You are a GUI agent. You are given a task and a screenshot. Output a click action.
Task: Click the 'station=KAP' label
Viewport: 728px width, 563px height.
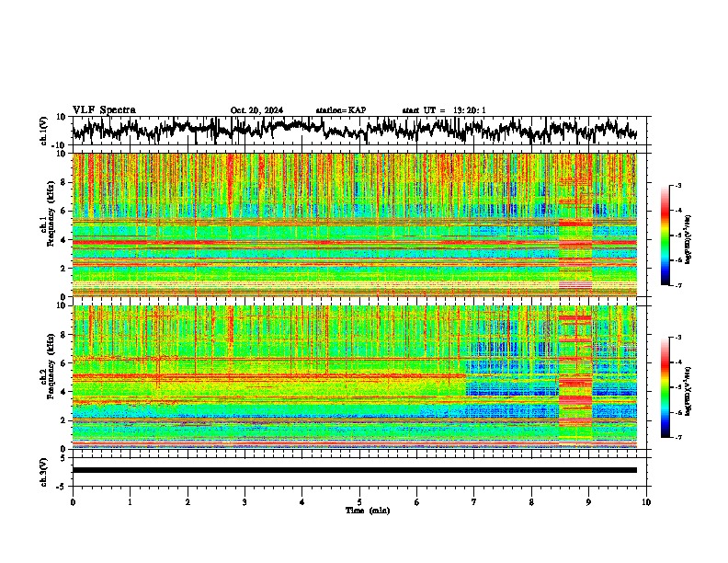[x=341, y=110]
